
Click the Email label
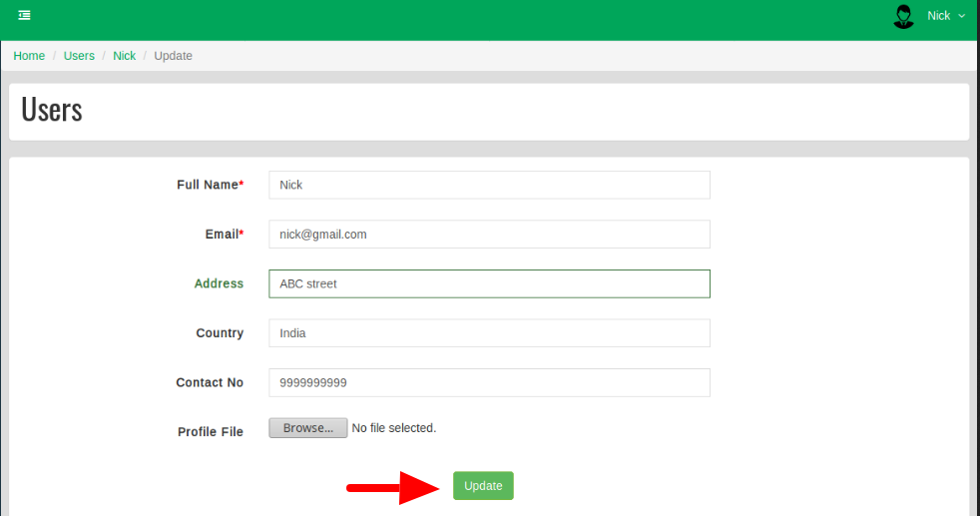(225, 235)
